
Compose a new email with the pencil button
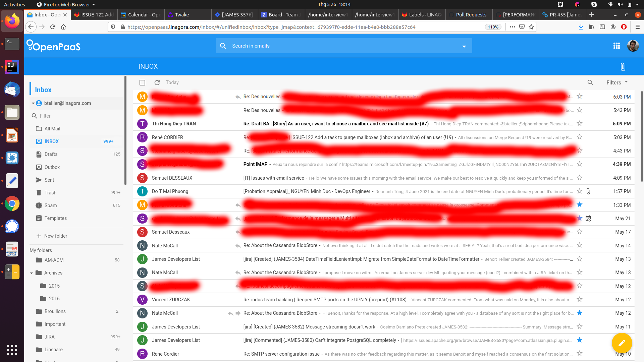622,343
